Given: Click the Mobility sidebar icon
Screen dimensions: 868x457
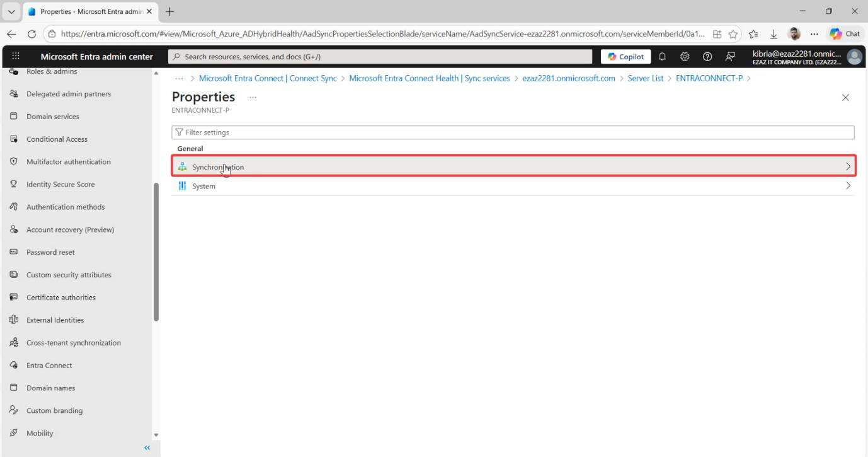Looking at the screenshot, I should (x=14, y=434).
